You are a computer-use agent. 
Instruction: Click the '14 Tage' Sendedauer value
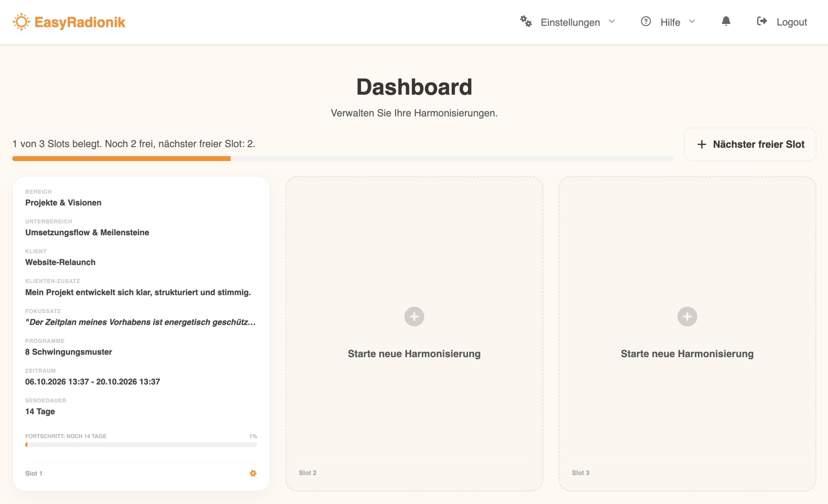(x=40, y=412)
